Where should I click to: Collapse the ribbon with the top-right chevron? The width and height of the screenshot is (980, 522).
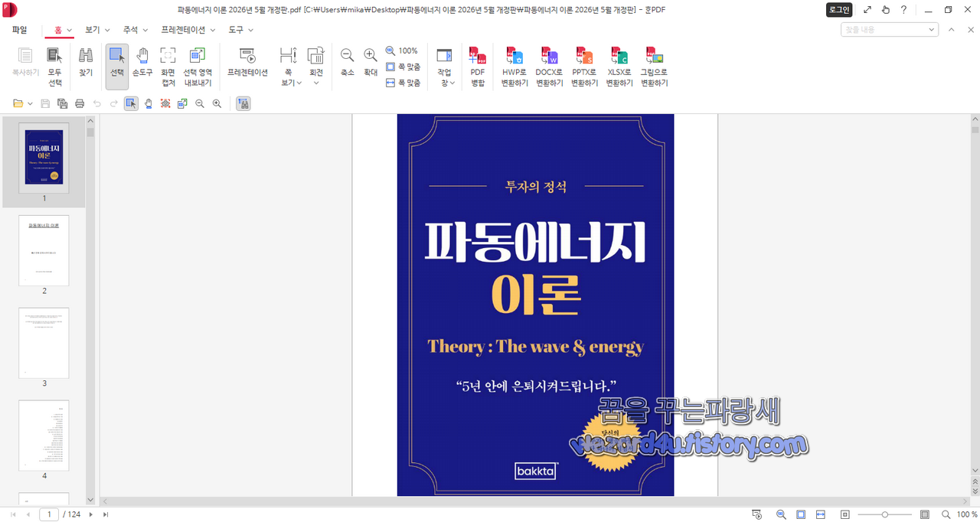point(951,30)
